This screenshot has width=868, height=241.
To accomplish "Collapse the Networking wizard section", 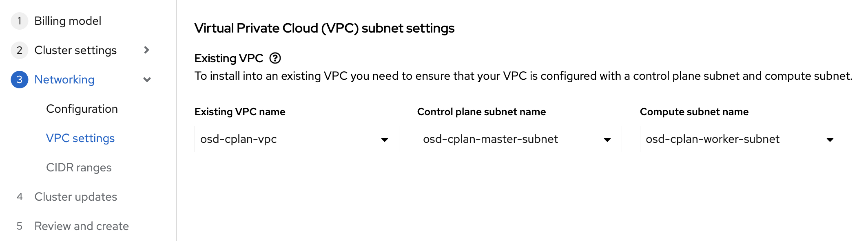I will (64, 79).
